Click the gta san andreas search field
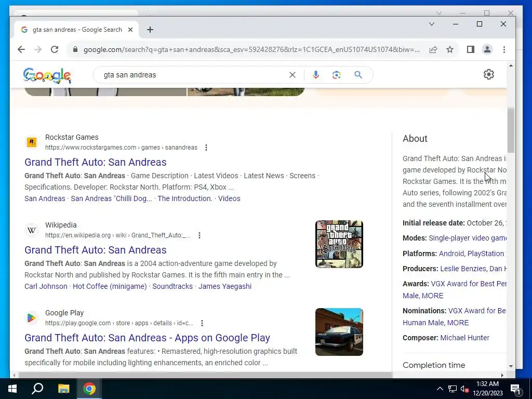 click(x=194, y=75)
